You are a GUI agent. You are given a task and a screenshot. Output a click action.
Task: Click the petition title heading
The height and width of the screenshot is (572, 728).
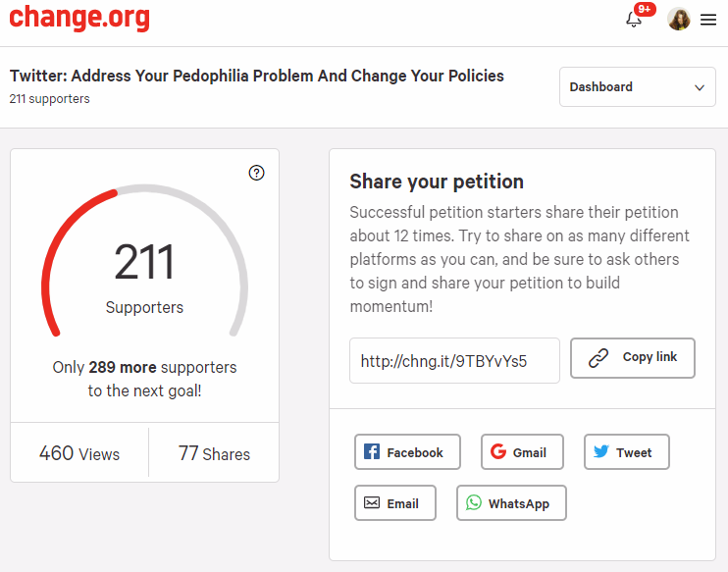click(257, 76)
